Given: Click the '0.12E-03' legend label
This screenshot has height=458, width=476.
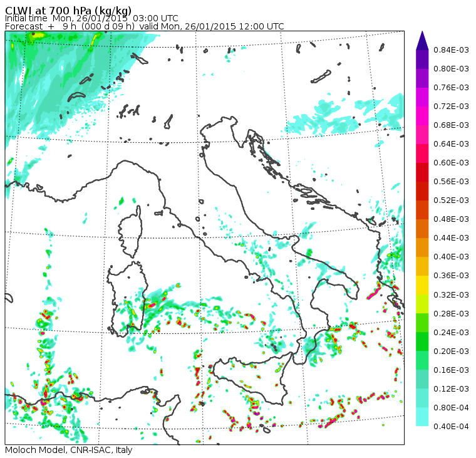Looking at the screenshot, I should pos(451,388).
